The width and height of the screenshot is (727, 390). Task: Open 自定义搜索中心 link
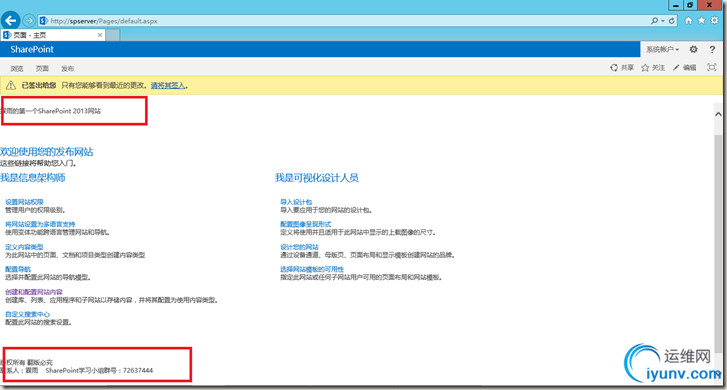coord(27,314)
